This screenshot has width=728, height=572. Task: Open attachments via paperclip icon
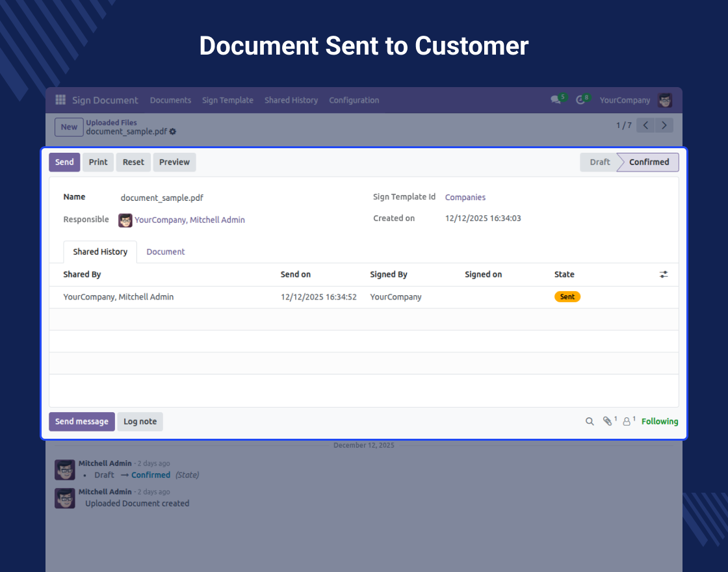pos(608,422)
